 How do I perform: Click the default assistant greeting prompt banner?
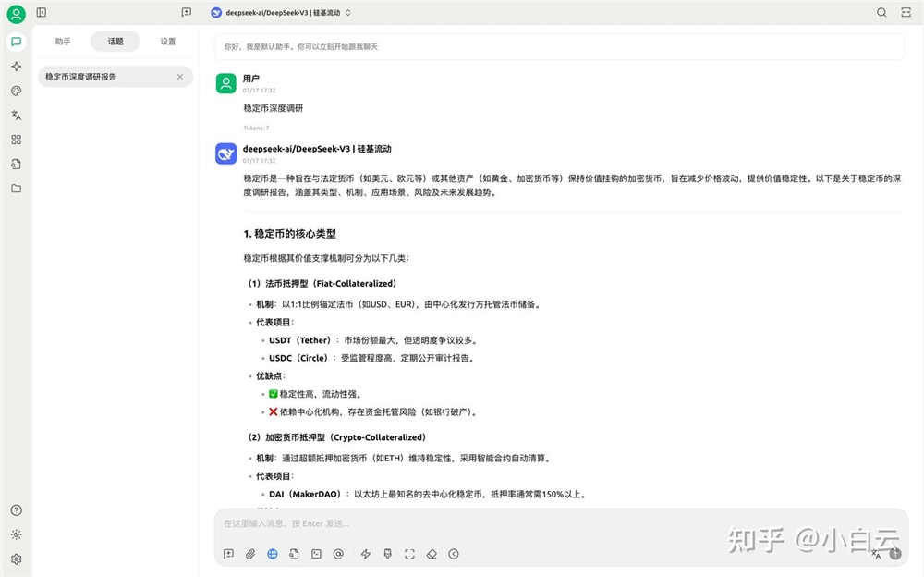click(x=559, y=46)
